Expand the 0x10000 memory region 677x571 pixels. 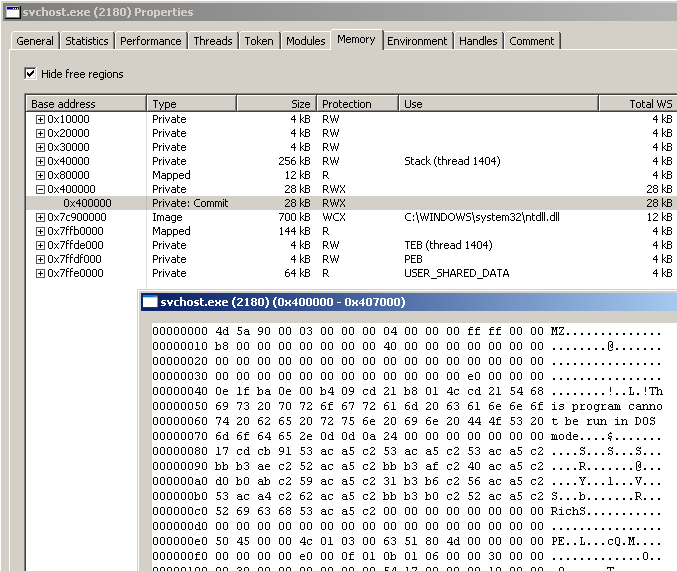[x=40, y=119]
